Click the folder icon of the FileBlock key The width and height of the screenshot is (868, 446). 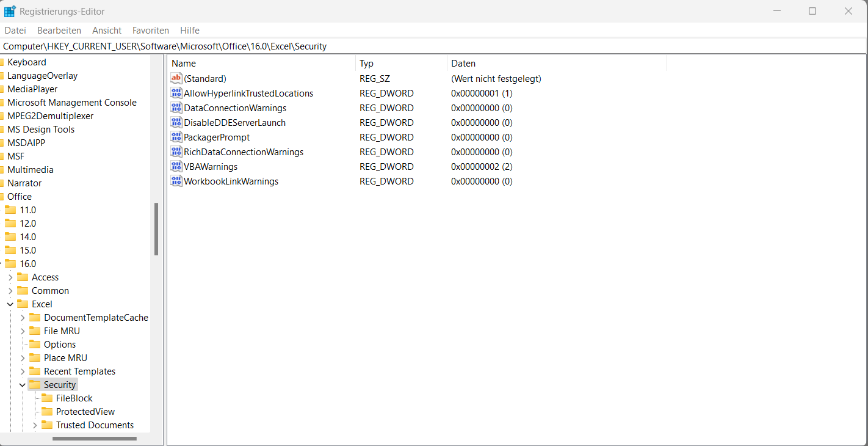[48, 398]
